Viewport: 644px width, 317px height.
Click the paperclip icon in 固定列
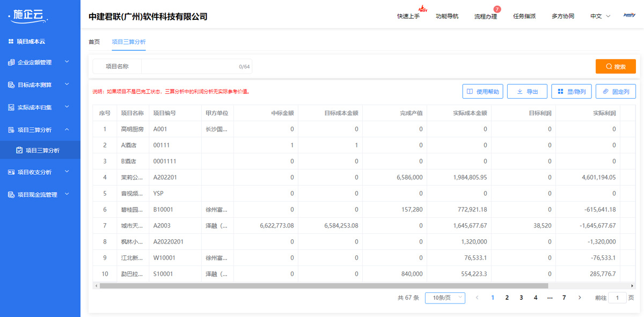[606, 92]
